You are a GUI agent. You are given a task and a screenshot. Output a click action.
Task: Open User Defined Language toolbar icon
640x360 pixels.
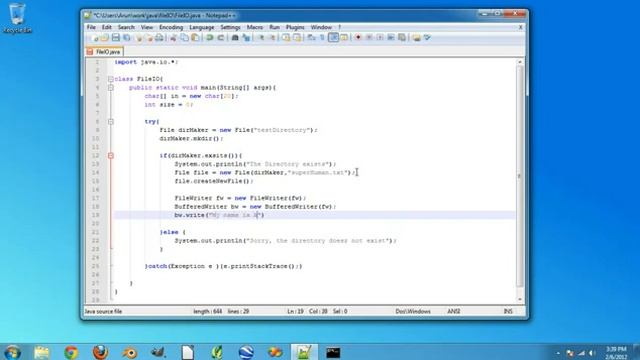tap(344, 38)
